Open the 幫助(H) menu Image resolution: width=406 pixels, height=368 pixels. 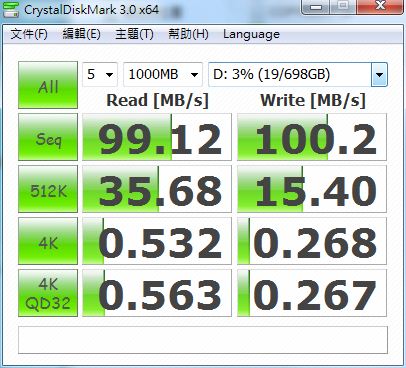pos(188,34)
